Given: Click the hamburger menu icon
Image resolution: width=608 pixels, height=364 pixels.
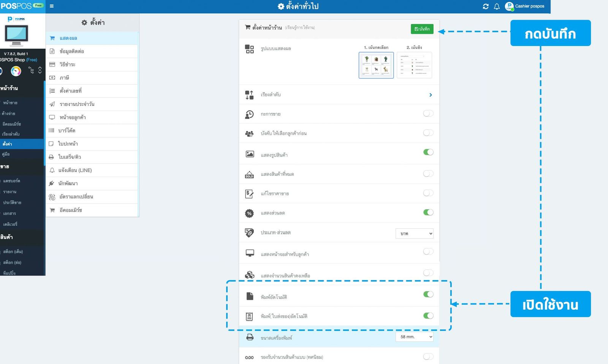Looking at the screenshot, I should click(x=52, y=6).
